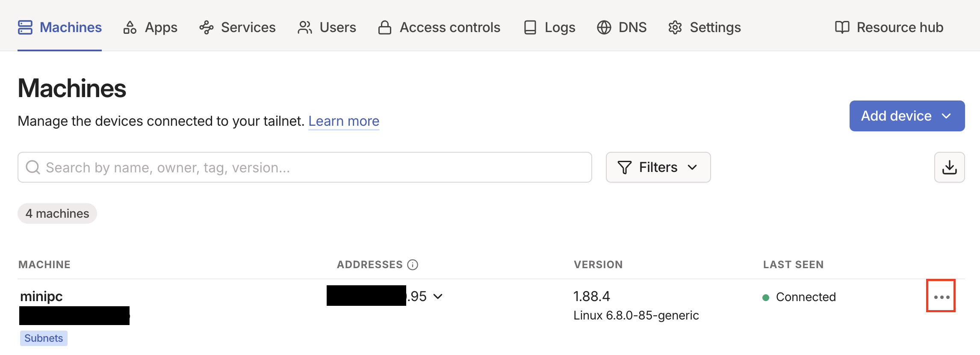Image resolution: width=980 pixels, height=355 pixels.
Task: Click the Subnets badge on minipc
Action: click(x=44, y=338)
